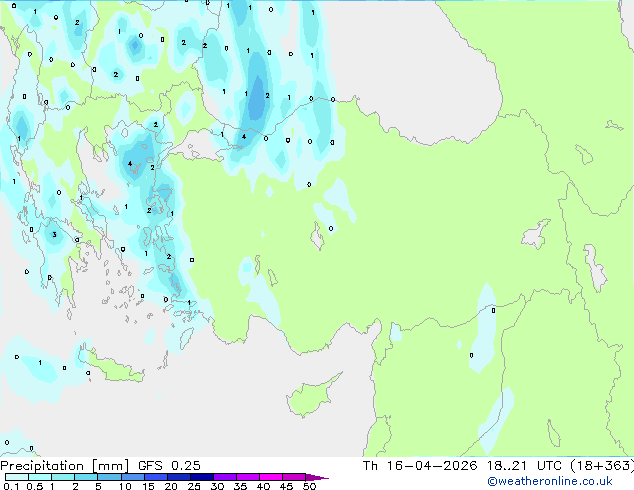
Task: Click the '(18+363)' forecast offset text
Action: (x=602, y=466)
